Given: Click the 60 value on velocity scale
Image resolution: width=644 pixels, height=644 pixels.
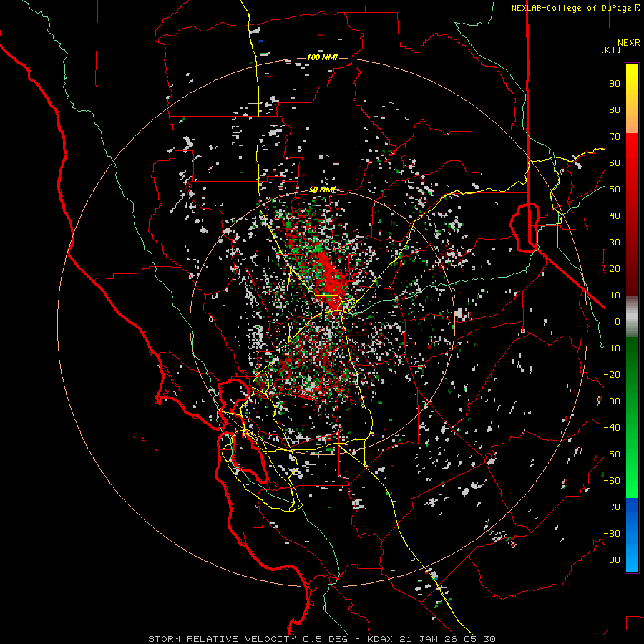Looking at the screenshot, I should 615,162.
